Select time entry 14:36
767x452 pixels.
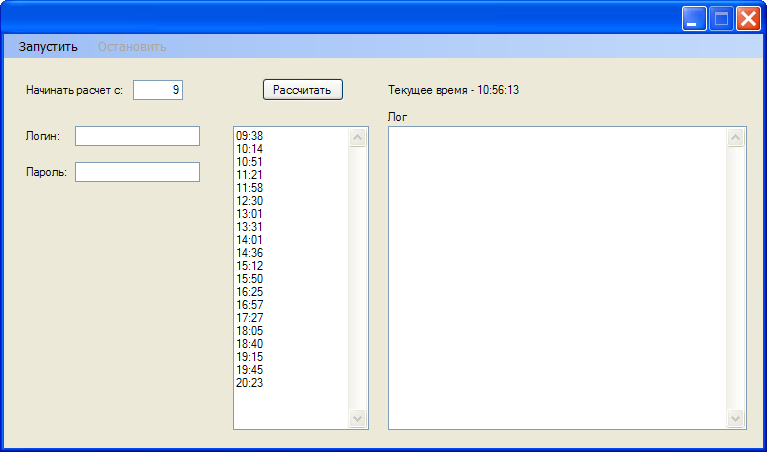pos(249,253)
